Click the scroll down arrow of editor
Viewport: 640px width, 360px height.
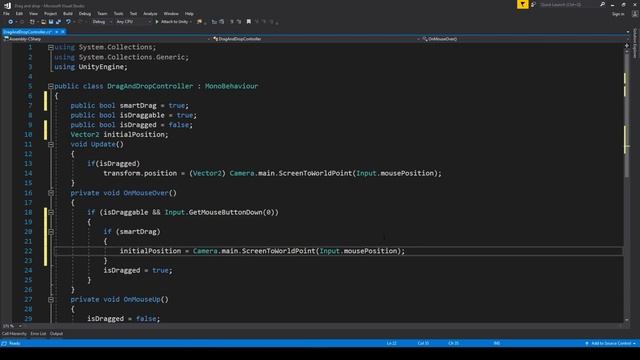(627, 320)
